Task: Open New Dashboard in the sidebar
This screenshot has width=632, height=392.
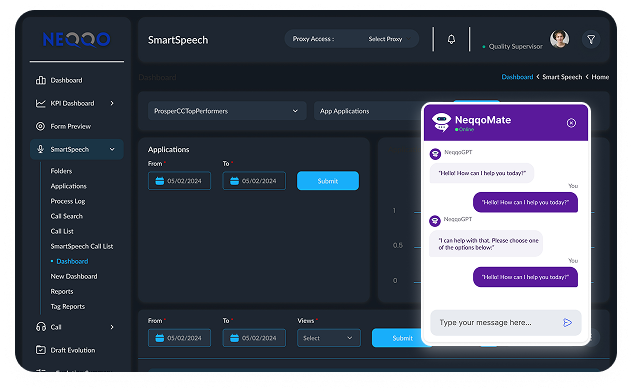Action: pyautogui.click(x=74, y=276)
